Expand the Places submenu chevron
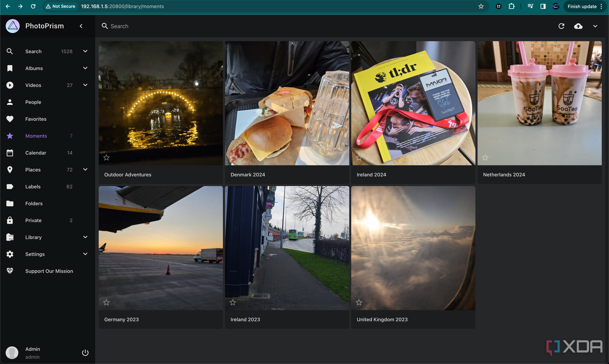 [85, 170]
